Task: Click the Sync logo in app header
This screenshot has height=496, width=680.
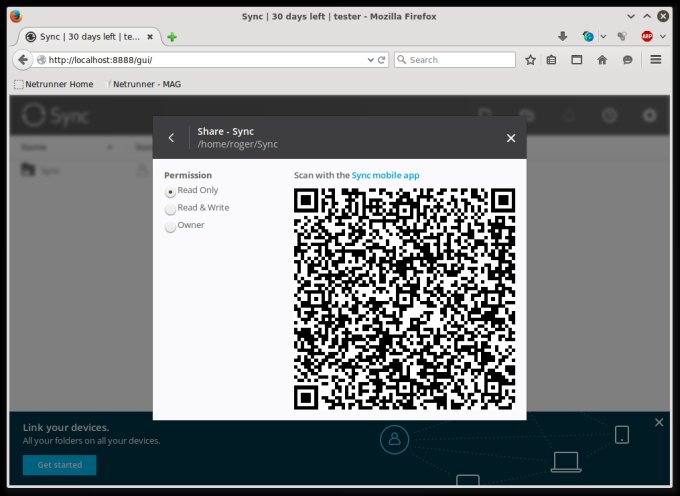Action: coord(56,116)
